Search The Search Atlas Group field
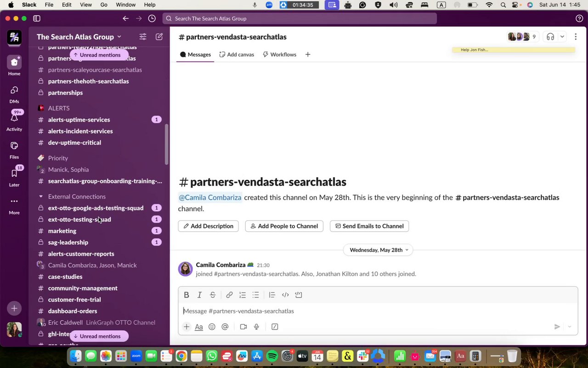 click(x=300, y=18)
